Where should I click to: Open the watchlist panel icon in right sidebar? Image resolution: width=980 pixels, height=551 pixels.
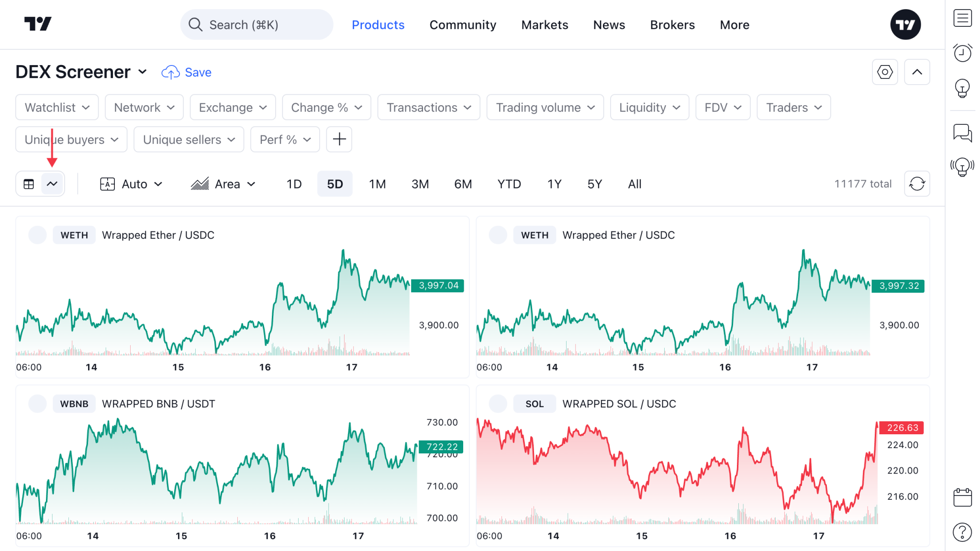click(x=962, y=18)
